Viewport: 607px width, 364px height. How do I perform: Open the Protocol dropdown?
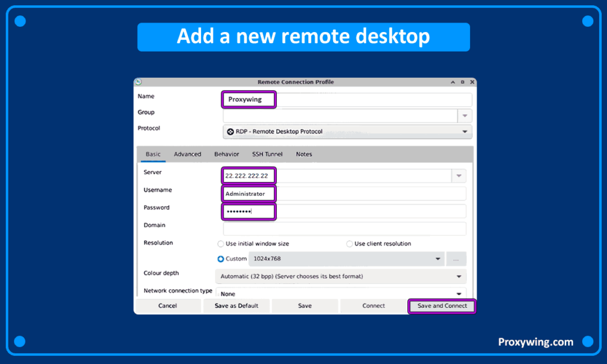pyautogui.click(x=347, y=132)
